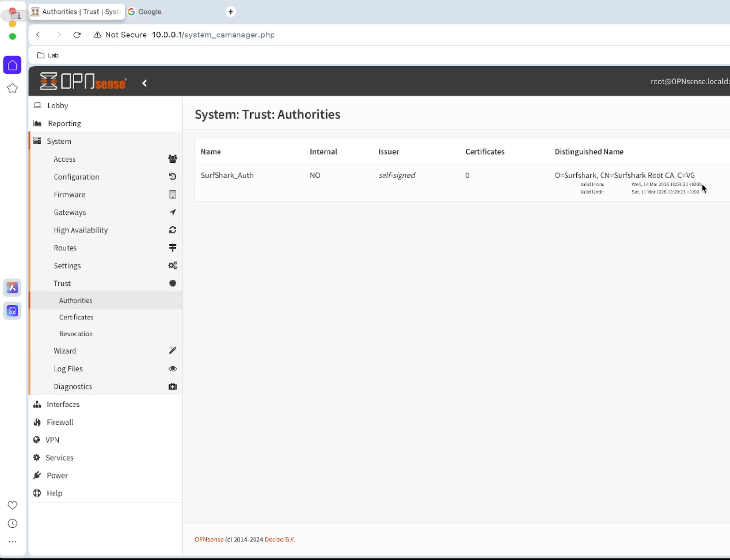Open the Deciso B.V. link in footer
Screen dimensions: 730x560
[279, 539]
